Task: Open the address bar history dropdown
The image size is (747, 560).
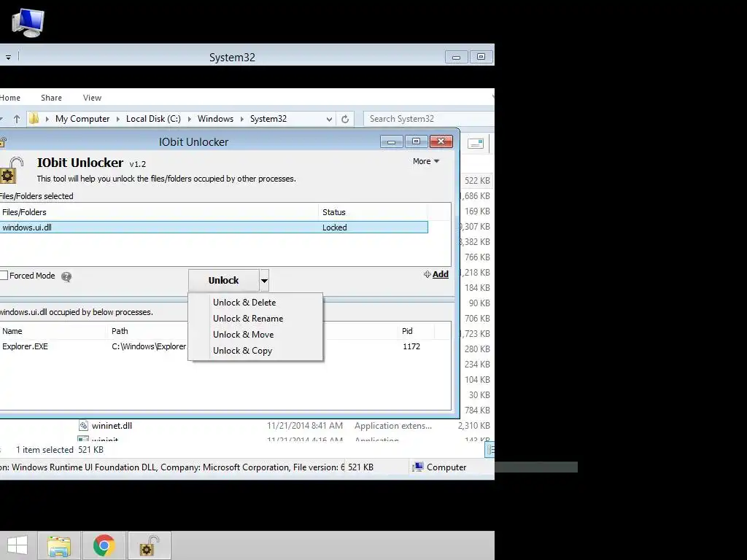Action: (329, 119)
